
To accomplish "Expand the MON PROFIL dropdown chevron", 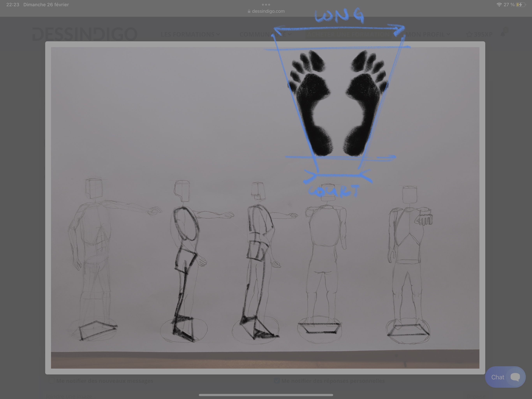I will click(448, 34).
